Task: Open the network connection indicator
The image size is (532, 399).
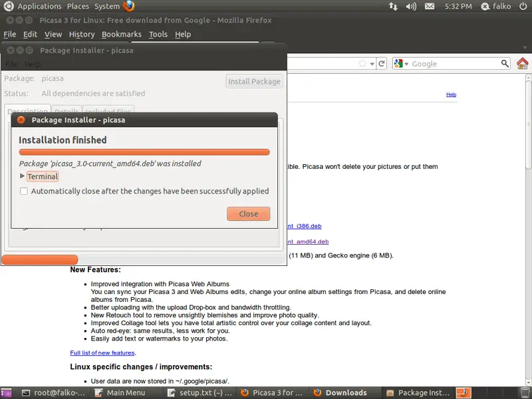Action: coord(393,6)
